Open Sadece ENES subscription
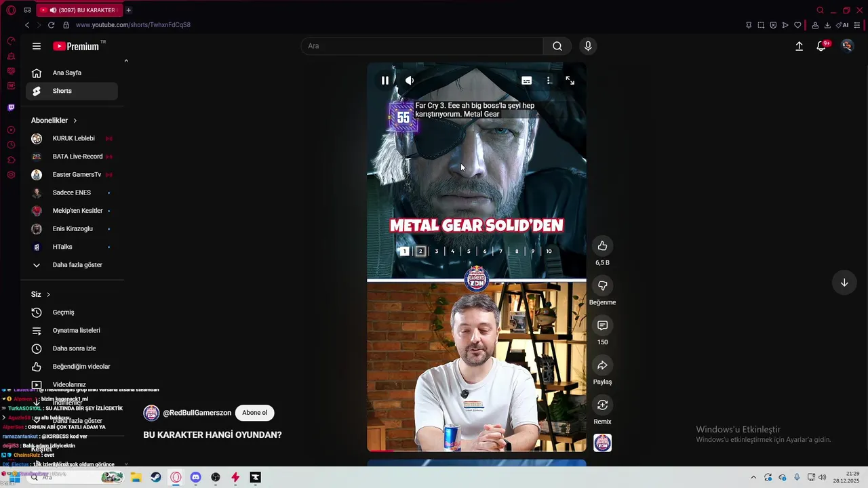The width and height of the screenshot is (868, 488). (72, 192)
